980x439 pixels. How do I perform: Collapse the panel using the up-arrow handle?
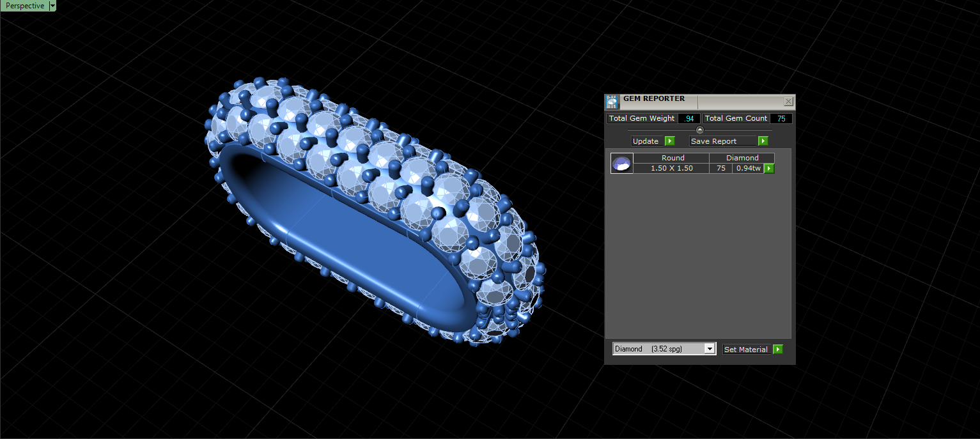coord(699,130)
